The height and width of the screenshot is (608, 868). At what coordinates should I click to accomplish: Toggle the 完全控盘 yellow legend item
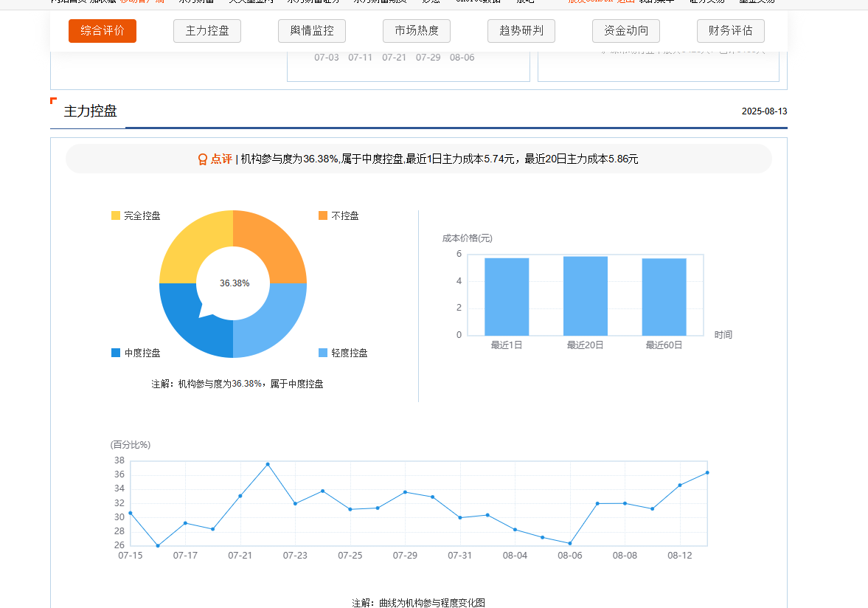[136, 215]
